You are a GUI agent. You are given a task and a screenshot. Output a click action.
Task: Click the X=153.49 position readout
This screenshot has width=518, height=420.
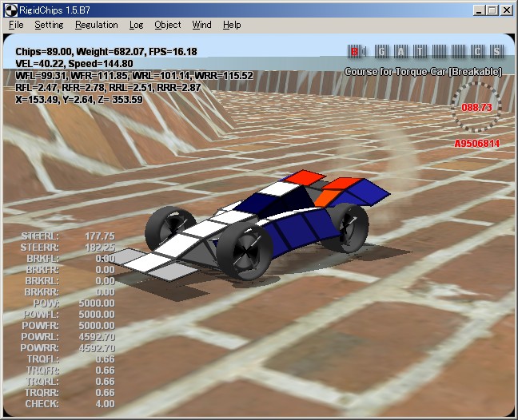(x=79, y=99)
